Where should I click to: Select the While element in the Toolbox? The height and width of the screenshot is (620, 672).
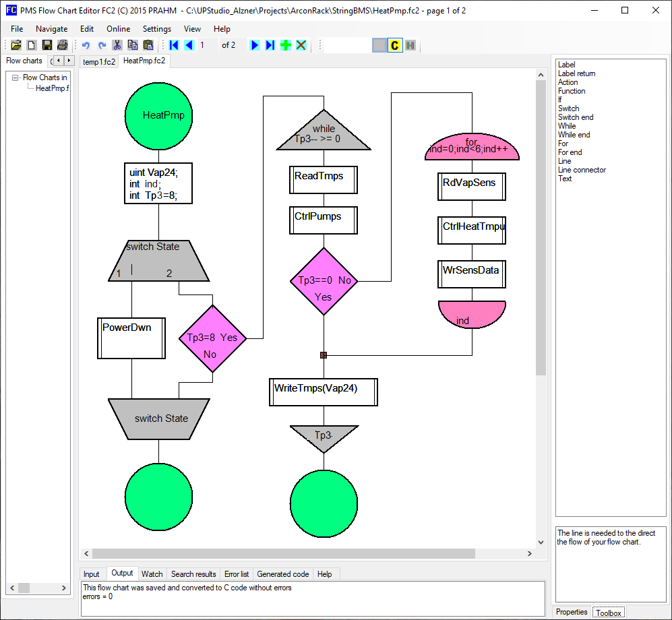click(x=566, y=125)
